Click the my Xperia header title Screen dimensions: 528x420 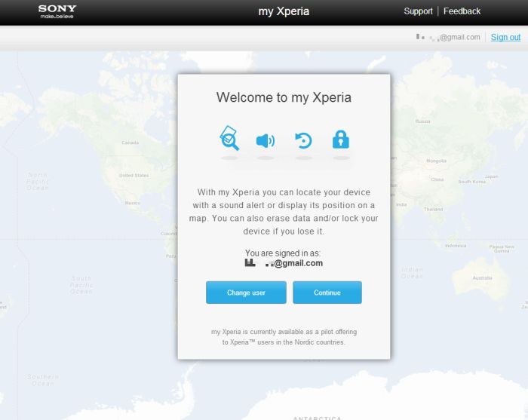coord(284,11)
